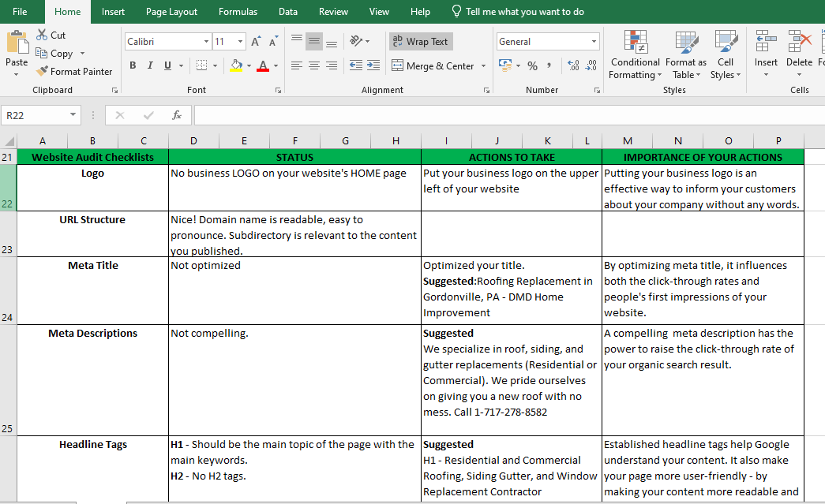Expand the General number format dropdown
Image resolution: width=825 pixels, height=504 pixels.
point(594,42)
